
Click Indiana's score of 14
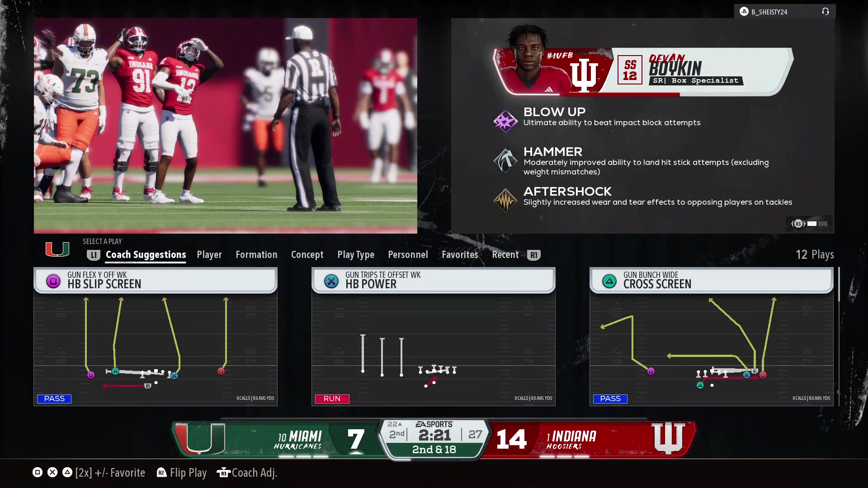511,439
